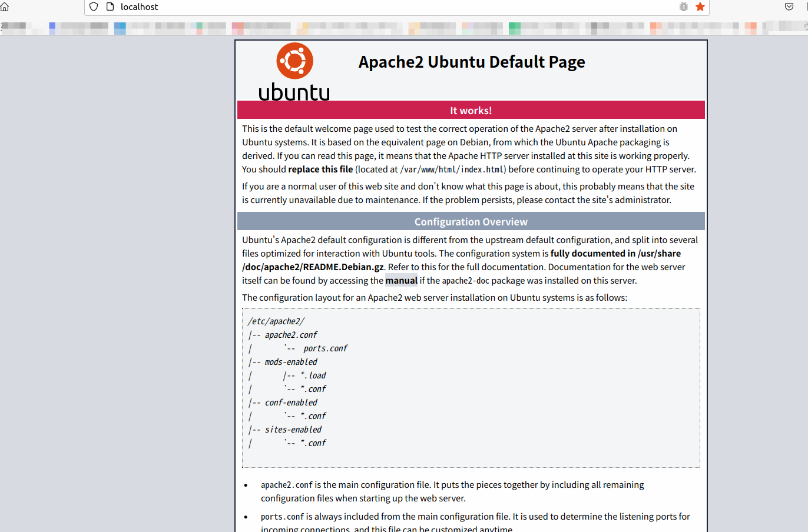Click the tracking protection shield icon
The image size is (808, 532).
(x=94, y=6)
